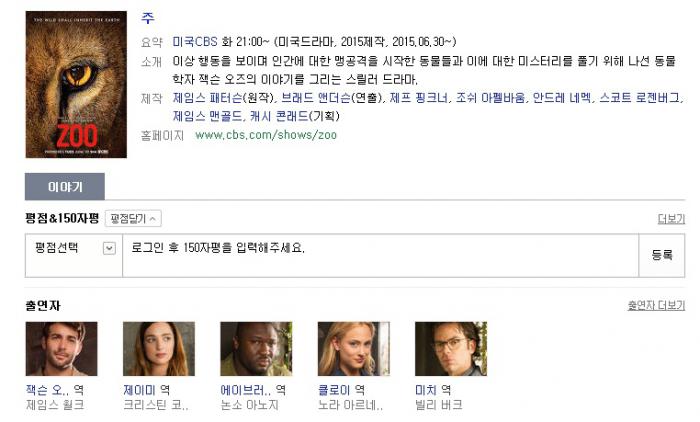Click 빌리 버크 cast photo

451,349
